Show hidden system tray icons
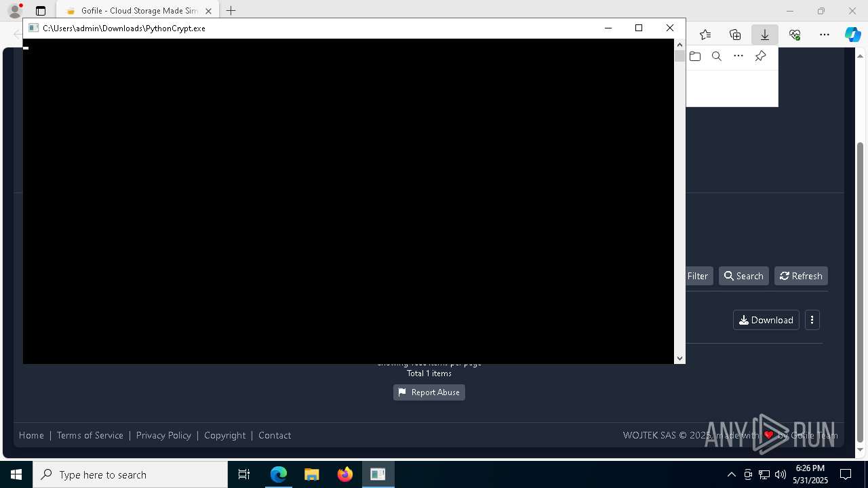This screenshot has width=868, height=488. [731, 474]
